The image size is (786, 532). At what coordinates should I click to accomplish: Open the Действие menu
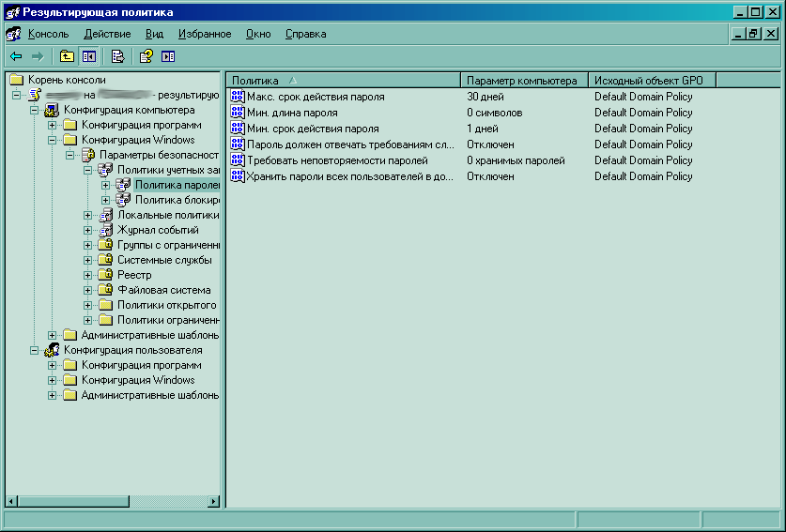107,34
